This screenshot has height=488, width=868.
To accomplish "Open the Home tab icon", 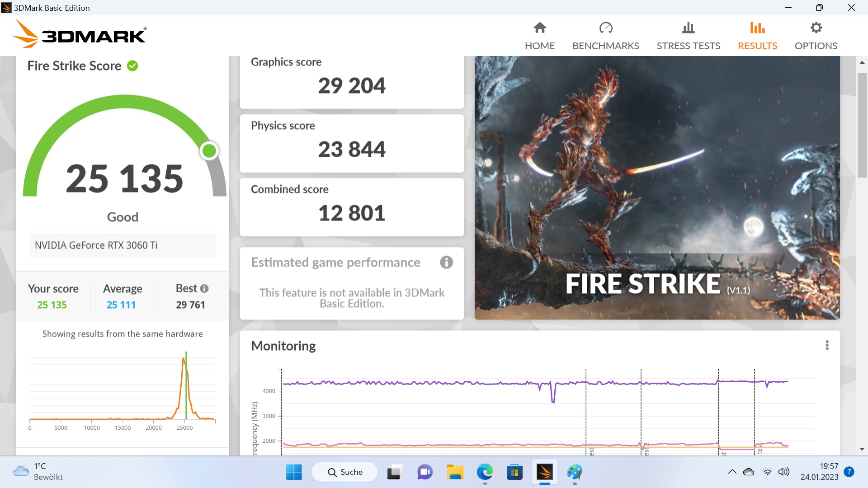I will 539,28.
